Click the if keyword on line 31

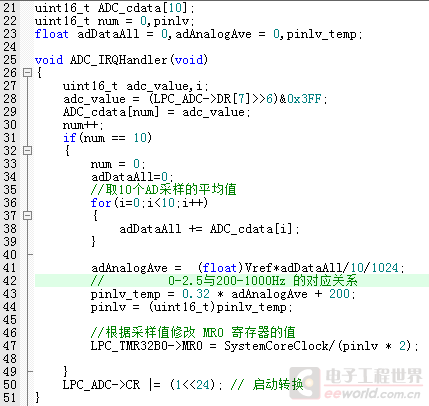click(x=69, y=138)
